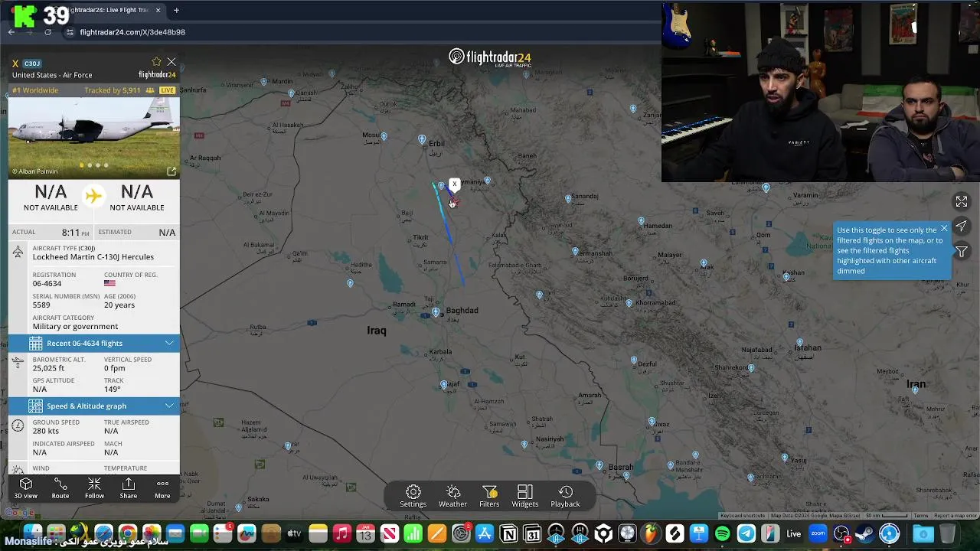Share this flight
Viewport: 980px width, 551px height.
point(128,488)
